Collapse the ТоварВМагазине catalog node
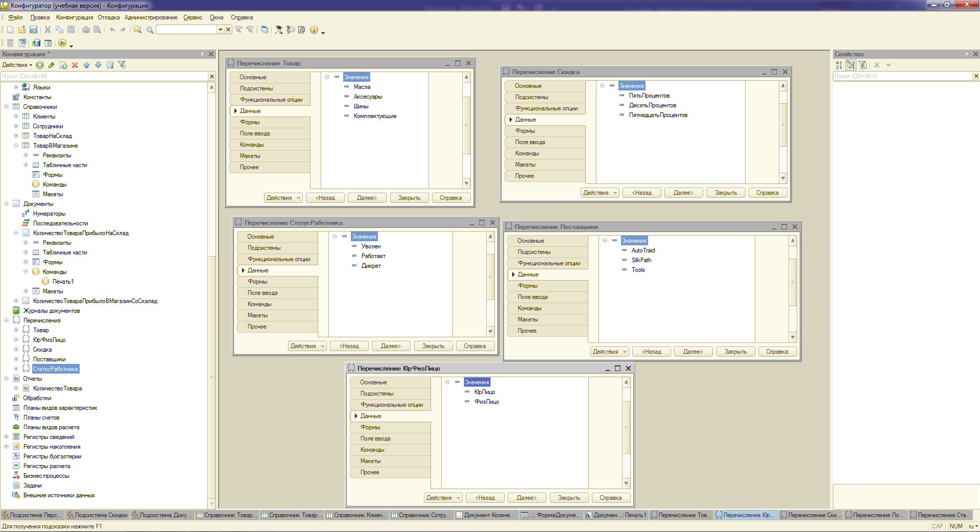 coord(16,146)
